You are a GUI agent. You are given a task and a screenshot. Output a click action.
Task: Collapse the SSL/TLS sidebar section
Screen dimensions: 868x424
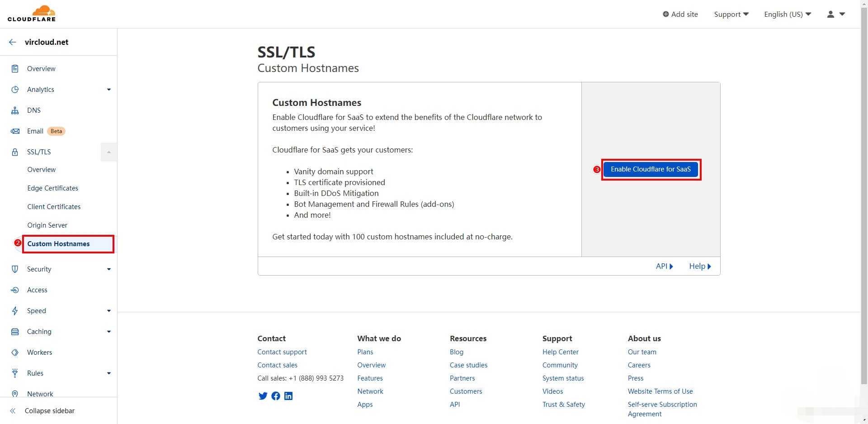click(108, 152)
